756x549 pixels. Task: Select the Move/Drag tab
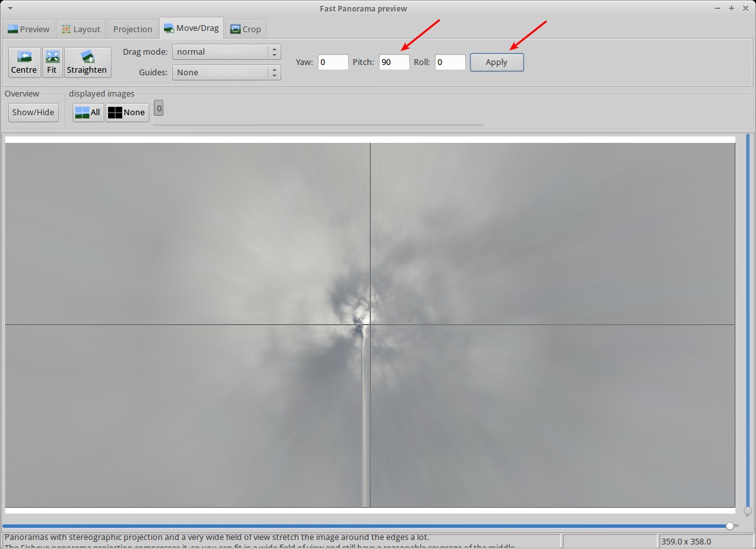click(x=192, y=28)
